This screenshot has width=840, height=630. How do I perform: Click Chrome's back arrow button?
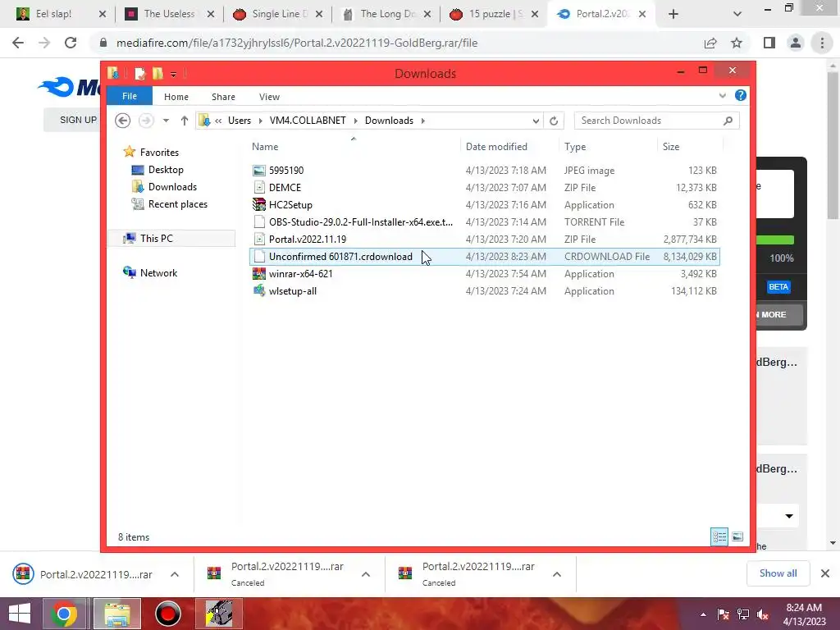click(x=18, y=43)
